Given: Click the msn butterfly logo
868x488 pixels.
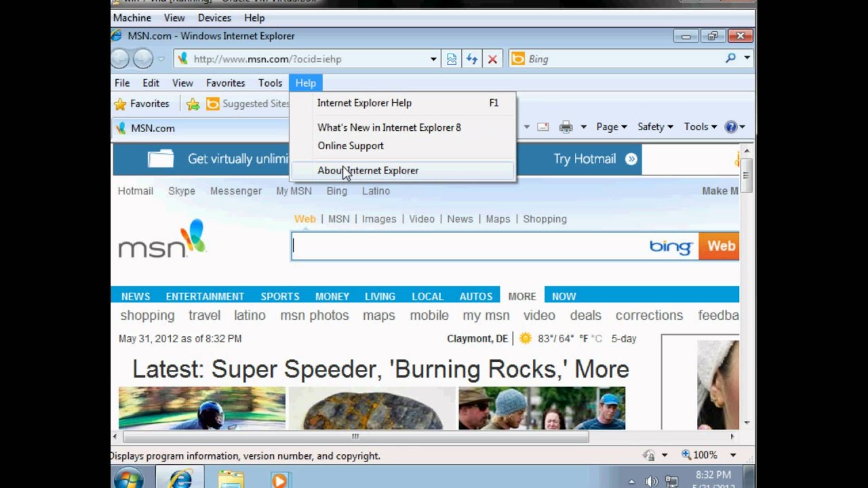Looking at the screenshot, I should point(162,239).
